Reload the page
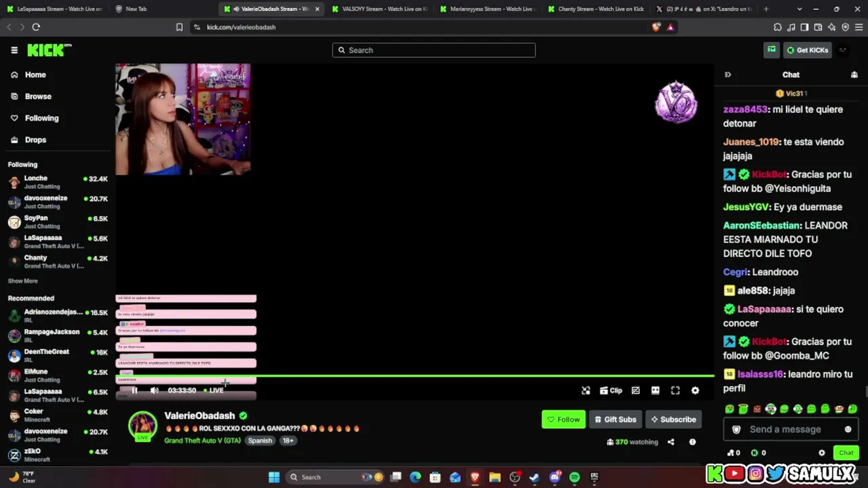This screenshot has width=868, height=488. click(36, 27)
